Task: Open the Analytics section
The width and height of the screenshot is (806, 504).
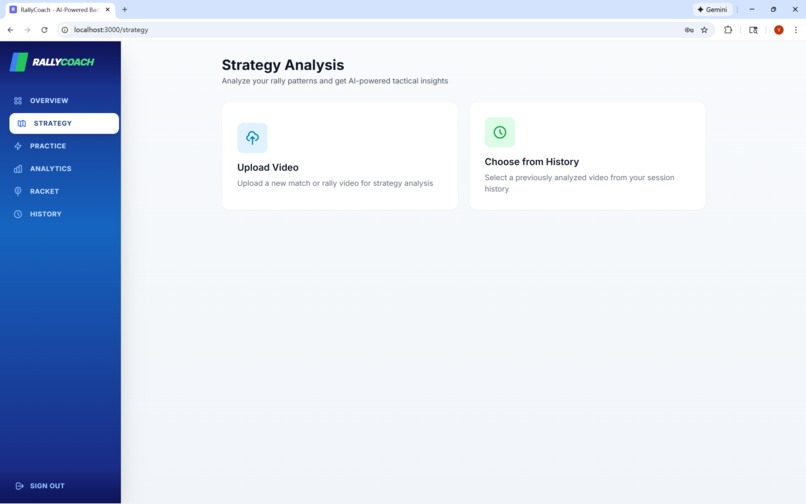Action: pos(64,169)
